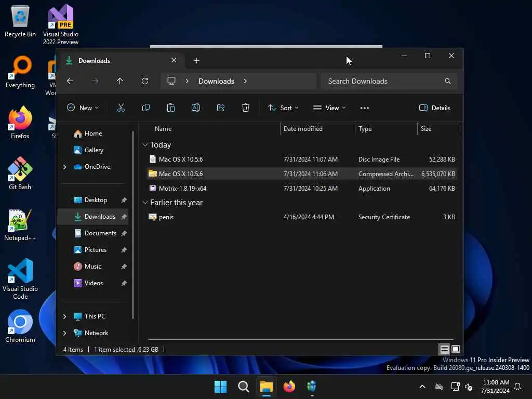
Task: Expand This PC tree node
Action: point(65,316)
